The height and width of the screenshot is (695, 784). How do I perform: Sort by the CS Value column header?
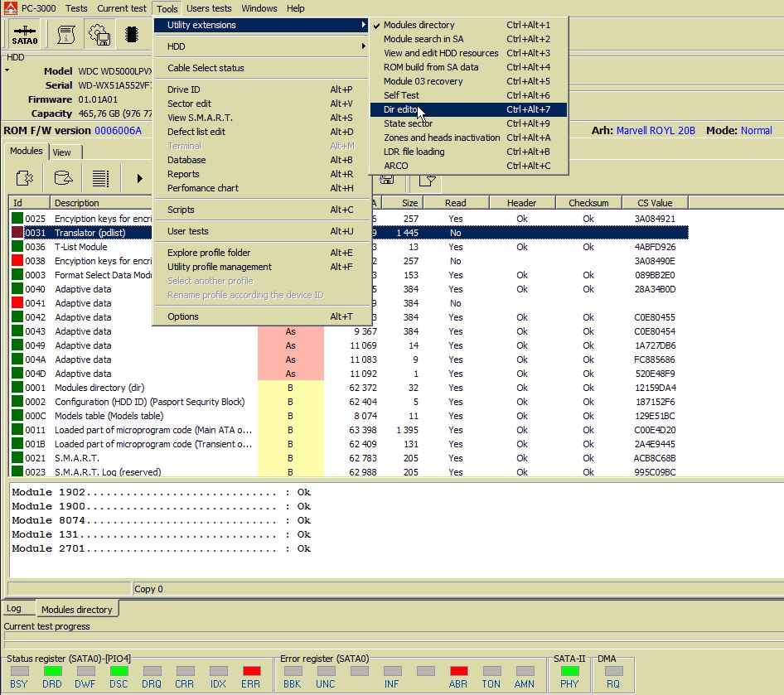pyautogui.click(x=655, y=202)
